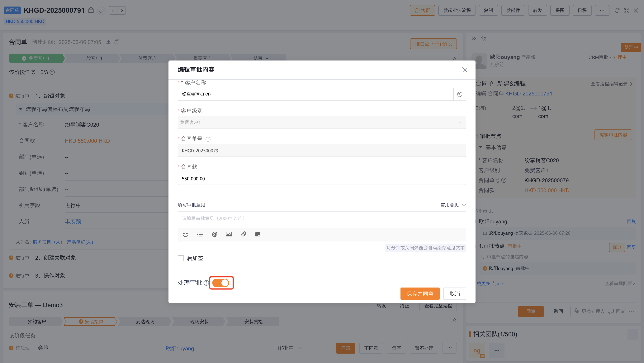The height and width of the screenshot is (363, 644).
Task: Insert an image using the image icon
Action: pos(229,234)
